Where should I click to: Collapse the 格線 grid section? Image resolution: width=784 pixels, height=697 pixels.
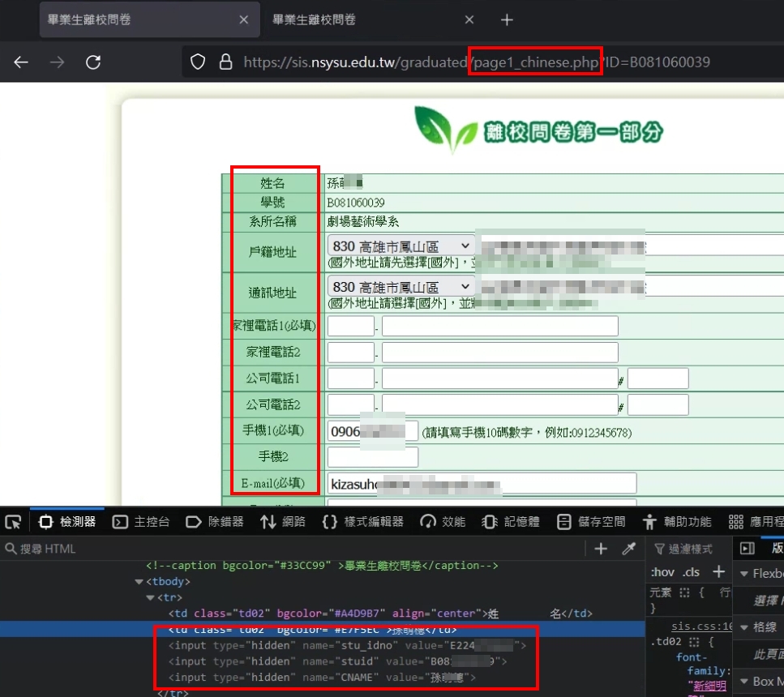[744, 627]
